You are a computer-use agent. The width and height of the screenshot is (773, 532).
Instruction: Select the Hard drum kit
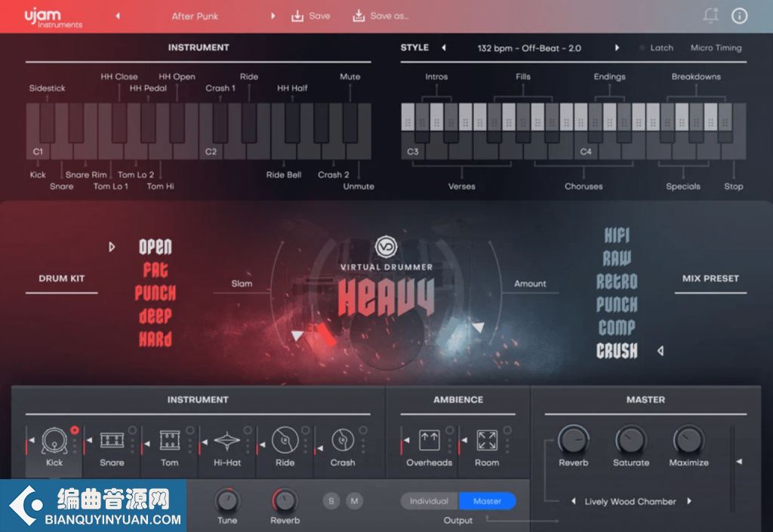tap(156, 339)
